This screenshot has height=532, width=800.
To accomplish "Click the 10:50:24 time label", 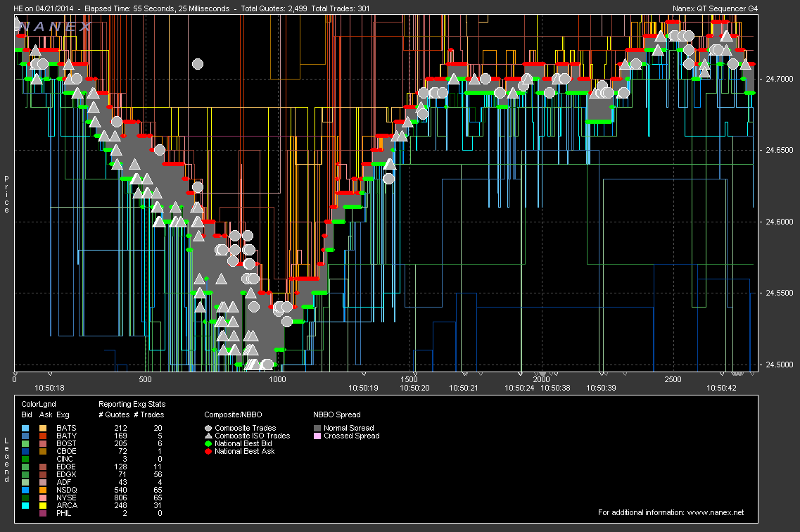I will pos(519,388).
